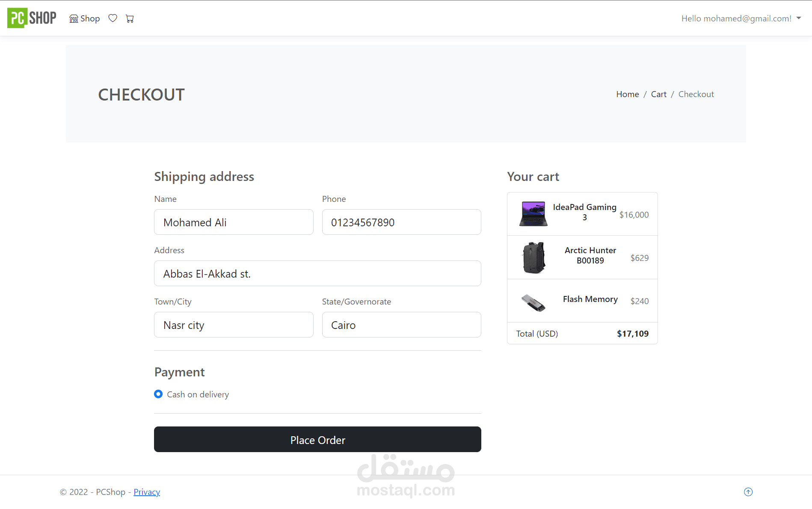Click the scroll-to-top arrow icon
This screenshot has width=812, height=509.
point(748,492)
